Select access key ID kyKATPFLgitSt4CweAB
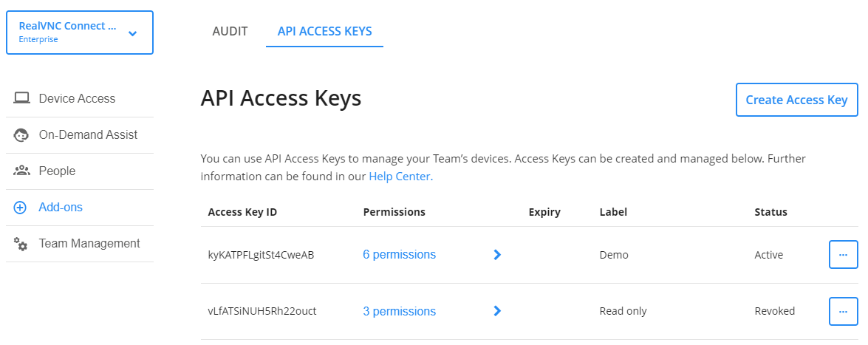This screenshot has width=868, height=345. click(261, 255)
